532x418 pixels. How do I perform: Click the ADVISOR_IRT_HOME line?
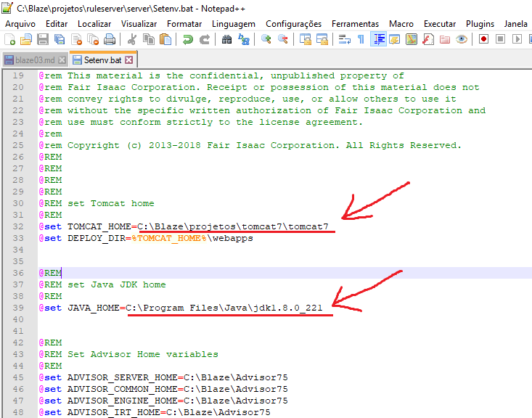155,412
